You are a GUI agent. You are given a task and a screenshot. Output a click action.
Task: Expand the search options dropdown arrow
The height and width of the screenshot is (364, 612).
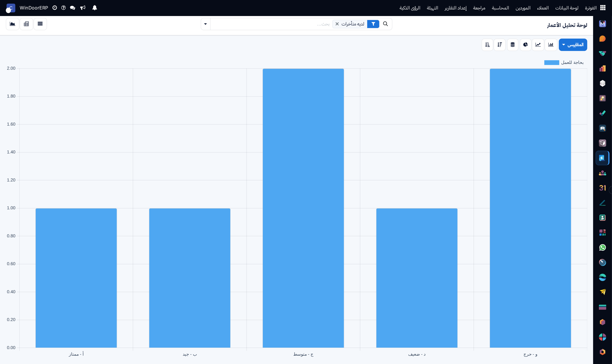point(205,24)
